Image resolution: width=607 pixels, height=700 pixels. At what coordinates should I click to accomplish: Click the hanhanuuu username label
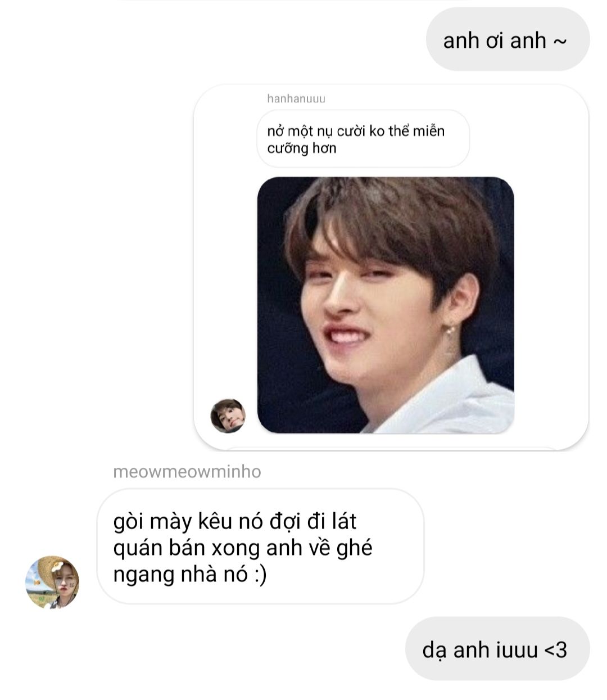(296, 99)
